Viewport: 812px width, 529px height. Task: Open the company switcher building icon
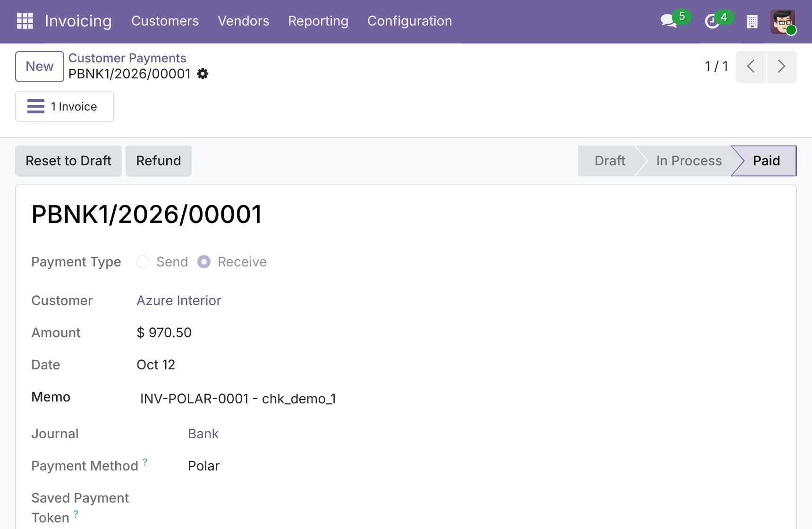click(x=752, y=22)
